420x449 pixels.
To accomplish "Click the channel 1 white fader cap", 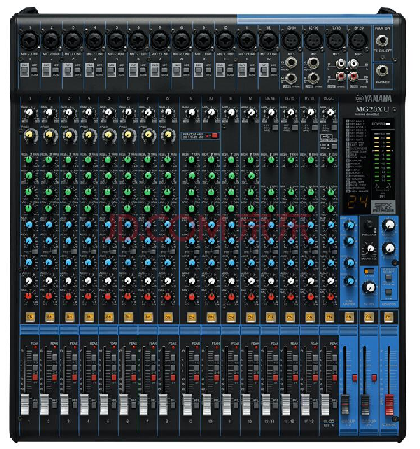I will [25, 404].
